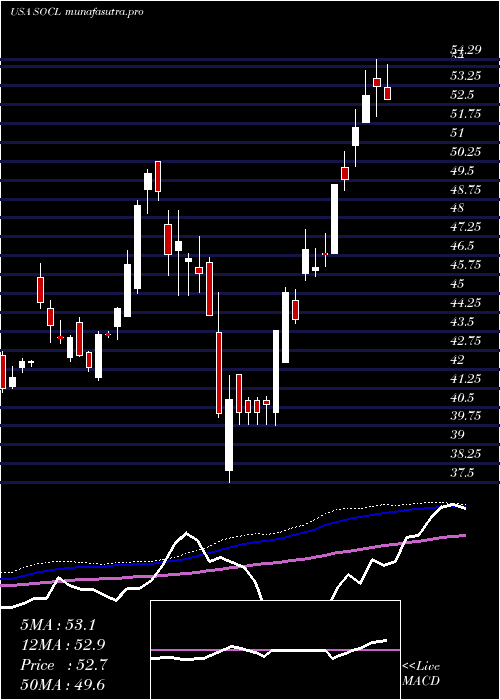Click the 50MA : 49.6 value
Viewport: 500px width, 700px height.
[63, 684]
